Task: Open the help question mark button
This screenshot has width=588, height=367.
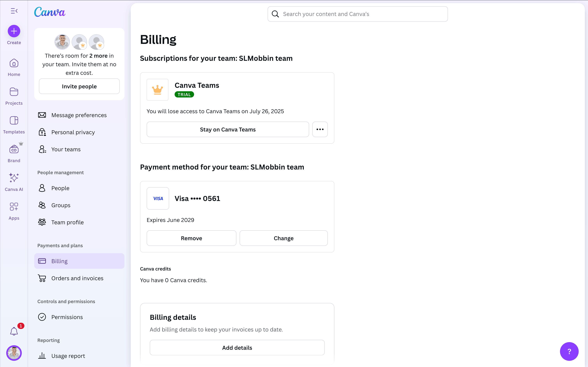Action: click(x=569, y=351)
